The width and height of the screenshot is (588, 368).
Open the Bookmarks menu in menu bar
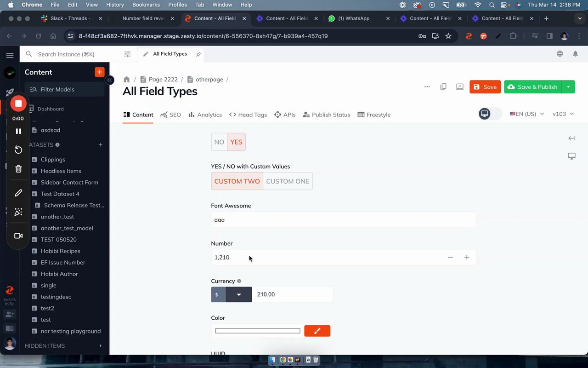pyautogui.click(x=146, y=5)
